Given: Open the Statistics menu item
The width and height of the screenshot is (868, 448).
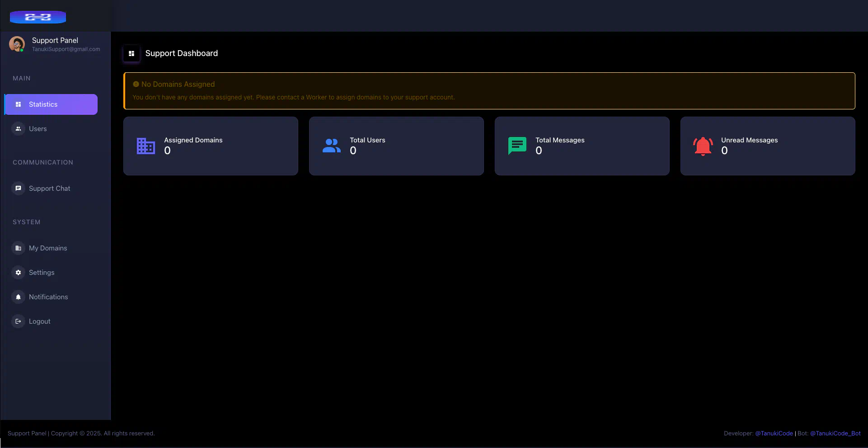Looking at the screenshot, I should click(x=51, y=104).
